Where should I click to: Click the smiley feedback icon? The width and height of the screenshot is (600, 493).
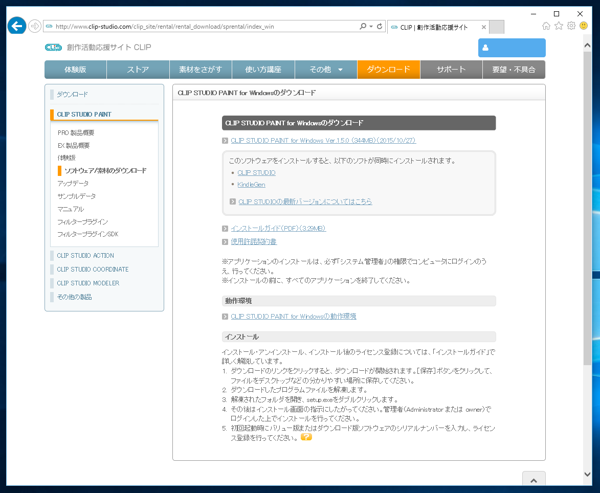click(x=583, y=26)
